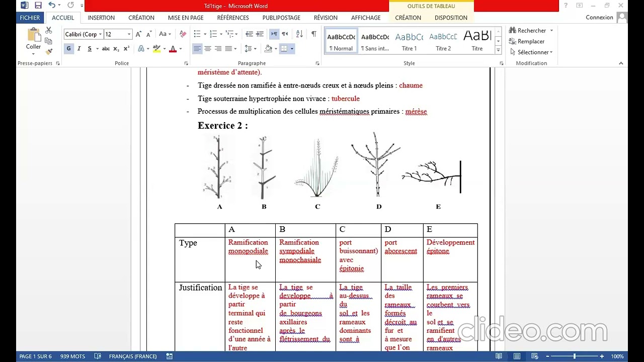This screenshot has height=362, width=644.
Task: Switch to the RÉVISION tab
Action: (326, 18)
